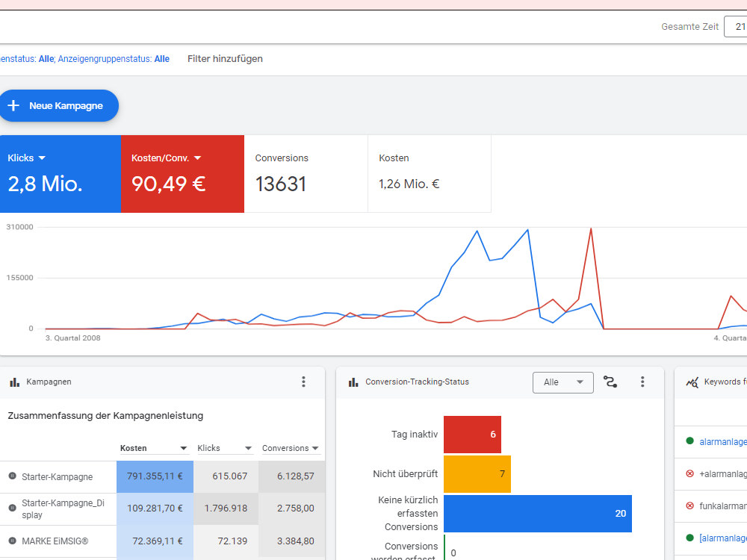Image resolution: width=747 pixels, height=560 pixels.
Task: Click the 3.384,80 conversions cell
Action: (292, 541)
